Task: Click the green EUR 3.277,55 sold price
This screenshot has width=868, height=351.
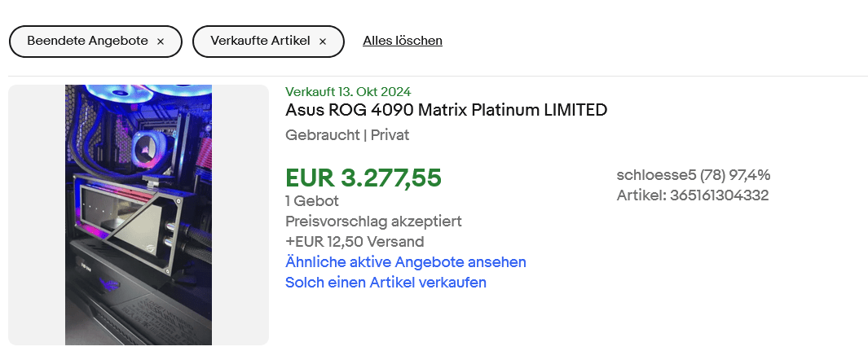Action: [364, 178]
